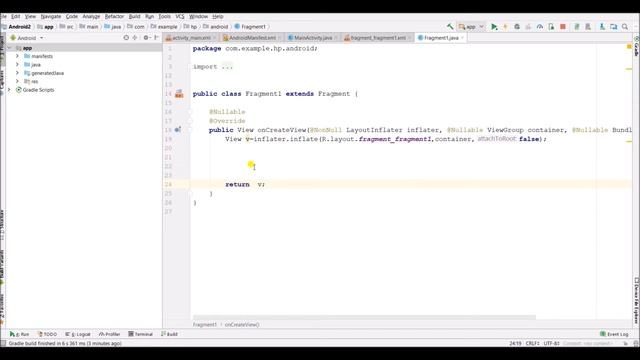The width and height of the screenshot is (640, 360).
Task: Open the TODO tool window
Action: 47,334
